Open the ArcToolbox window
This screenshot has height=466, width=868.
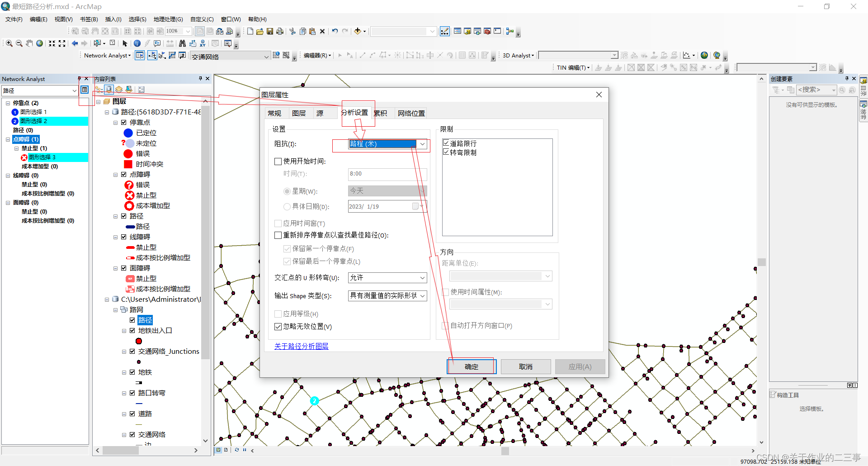pyautogui.click(x=487, y=31)
